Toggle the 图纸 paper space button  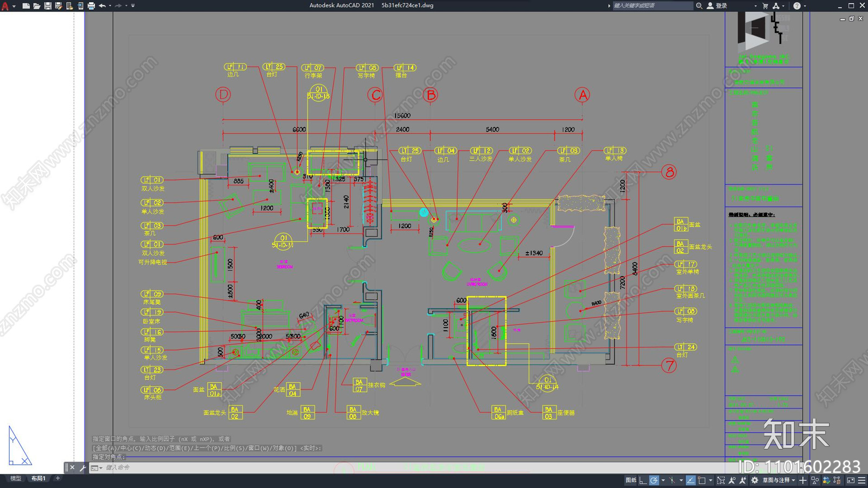[631, 480]
